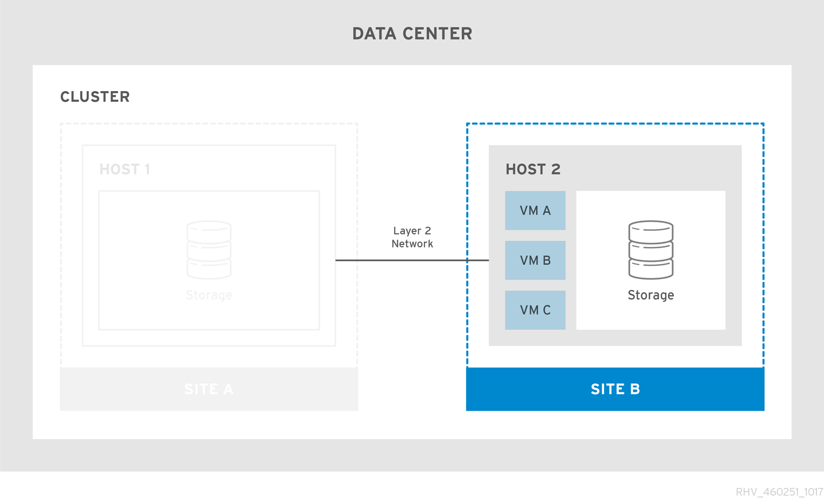Select the DATA CENTER title heading
The image size is (824, 504).
[412, 34]
